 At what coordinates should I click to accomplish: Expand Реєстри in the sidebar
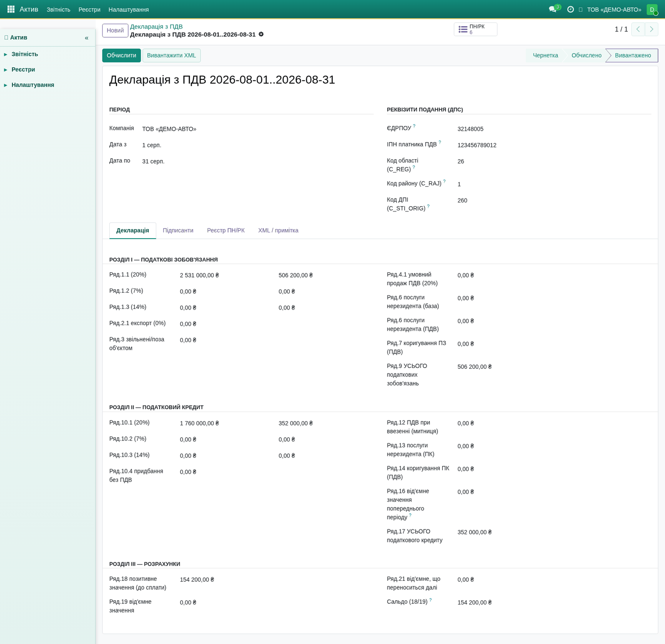tap(23, 69)
